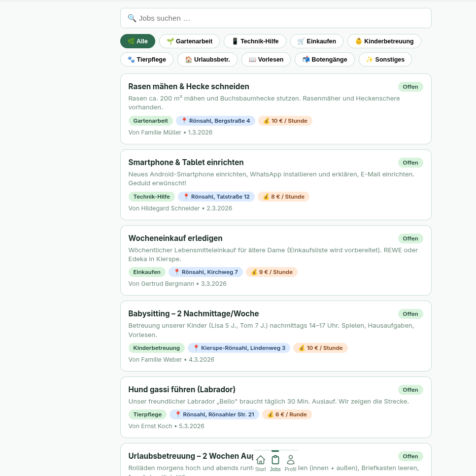
Task: Select the Alle filter chip
Action: point(137,41)
